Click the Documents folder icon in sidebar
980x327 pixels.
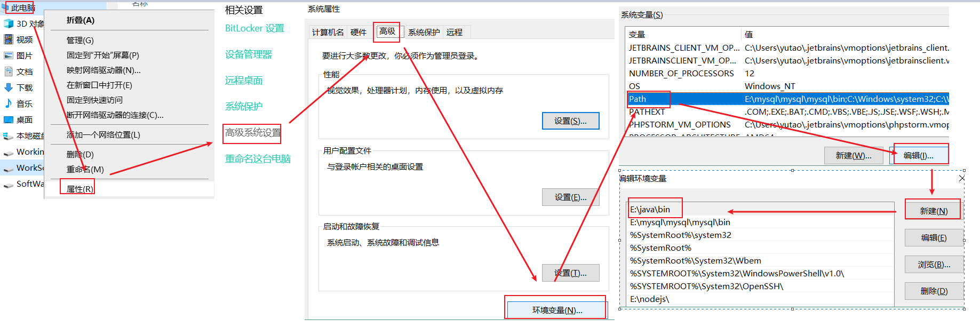9,71
